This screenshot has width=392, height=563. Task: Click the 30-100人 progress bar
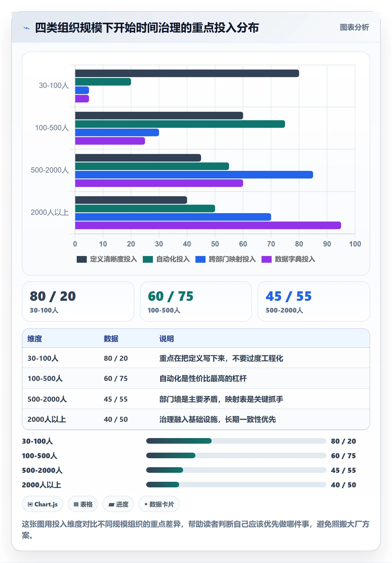[236, 441]
